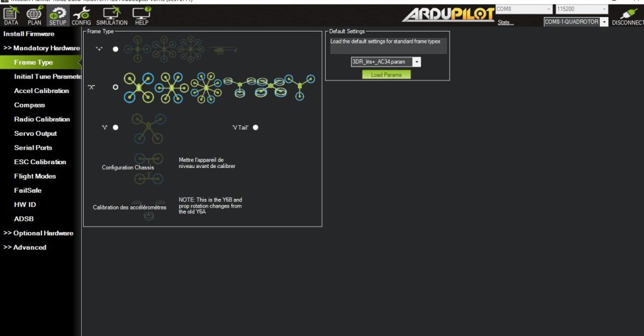The width and height of the screenshot is (644, 336).
Task: Click the dimmed helicopter frame image
Action: (x=222, y=49)
